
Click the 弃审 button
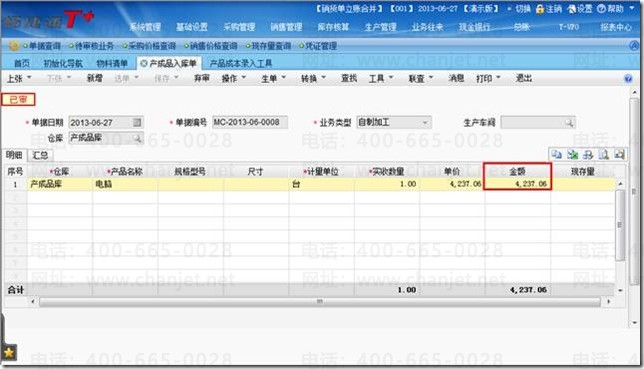[x=202, y=78]
